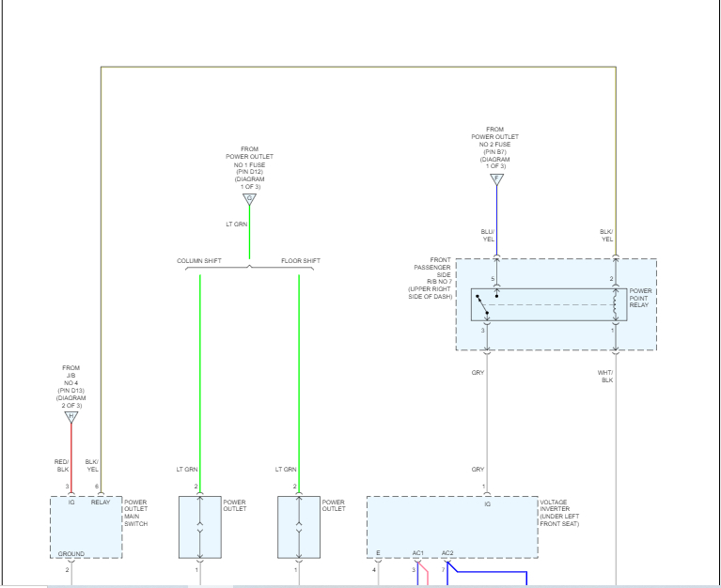The image size is (721, 588).
Task: Click the F connector triangle symbol
Action: (496, 179)
